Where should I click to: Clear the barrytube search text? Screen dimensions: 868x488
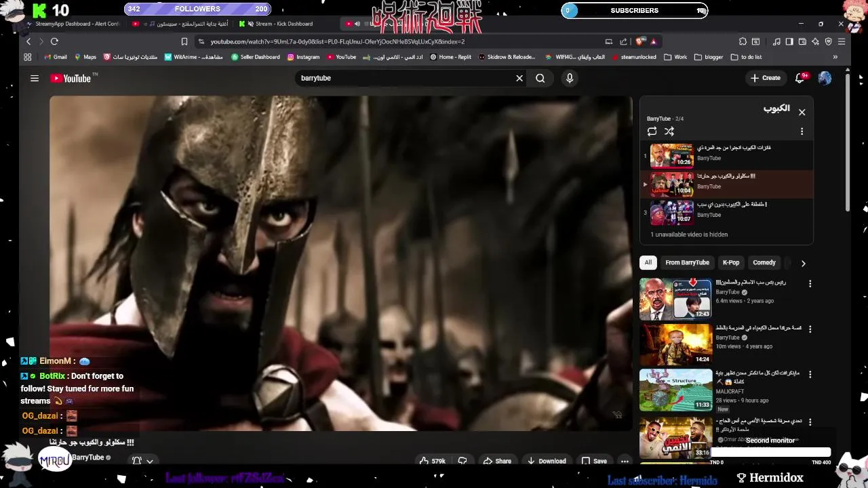(519, 78)
